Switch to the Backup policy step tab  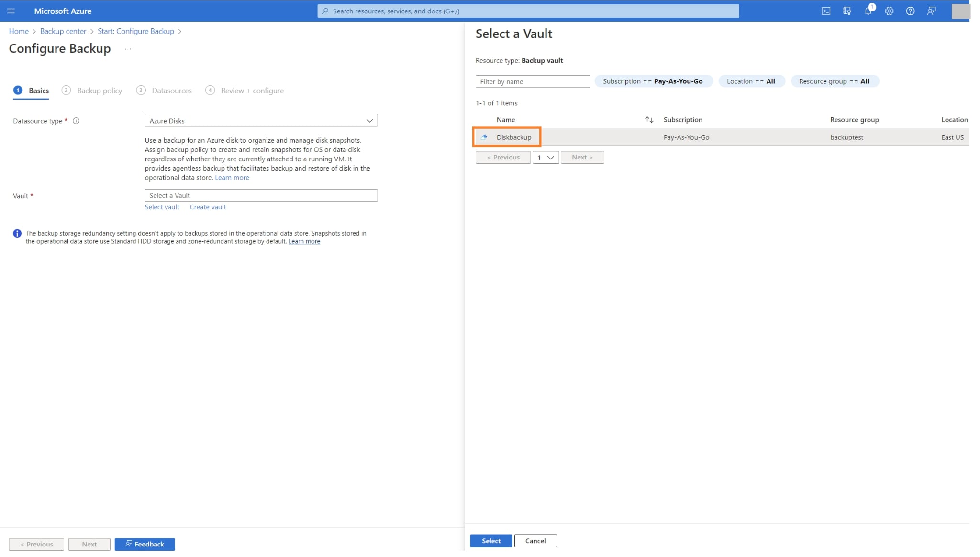[x=92, y=91]
